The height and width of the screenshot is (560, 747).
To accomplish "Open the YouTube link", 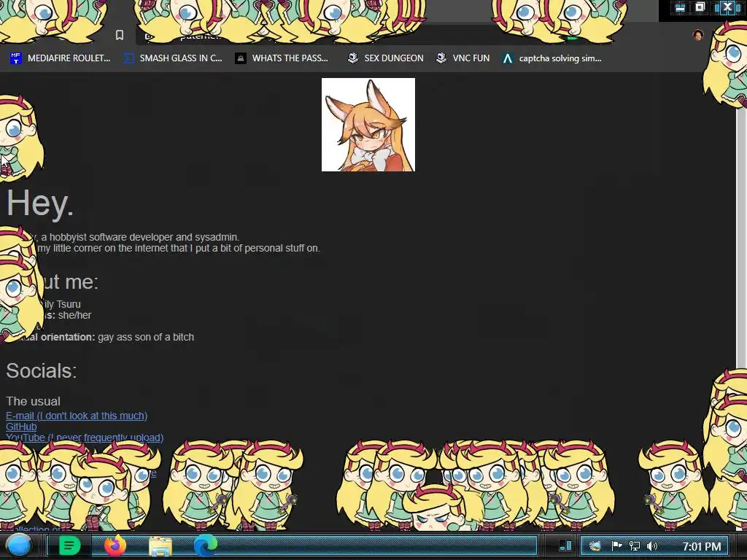I will 85,437.
